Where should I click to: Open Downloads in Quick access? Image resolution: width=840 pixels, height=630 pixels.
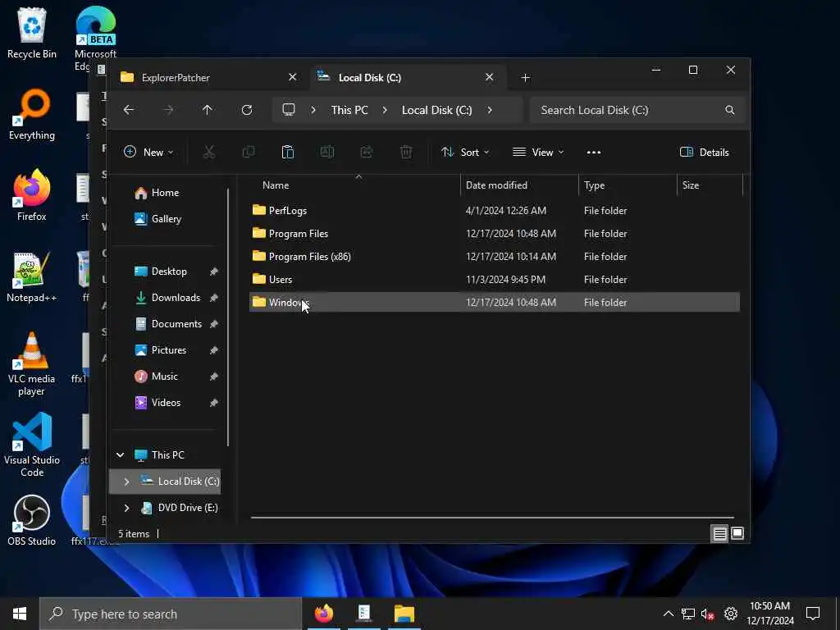point(176,297)
